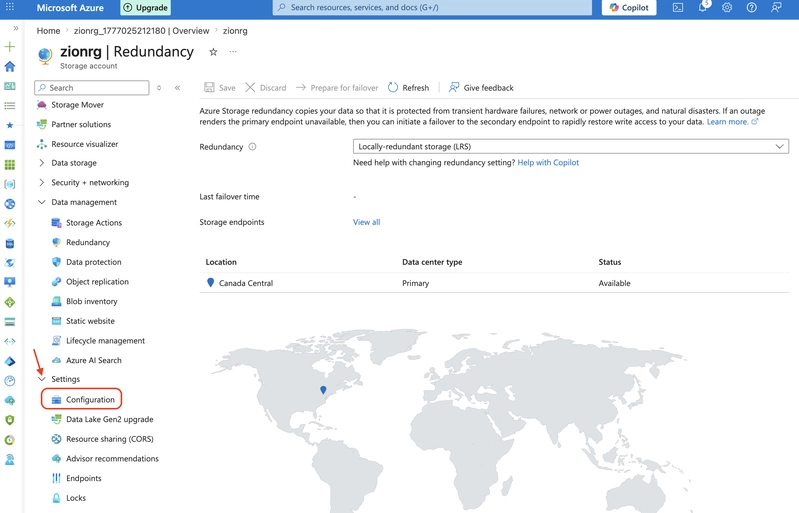The width and height of the screenshot is (799, 513).
Task: Click the Redundancy info icon
Action: click(252, 147)
